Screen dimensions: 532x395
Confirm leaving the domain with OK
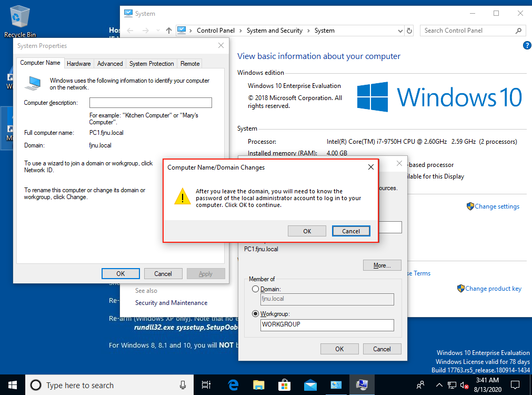[307, 231]
